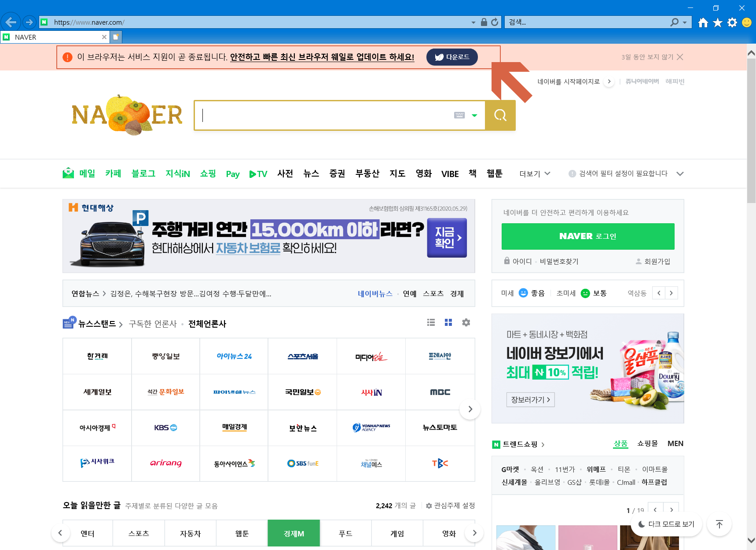The image size is (756, 550).
Task: Open 관심주제 설정 settings link
Action: (450, 506)
